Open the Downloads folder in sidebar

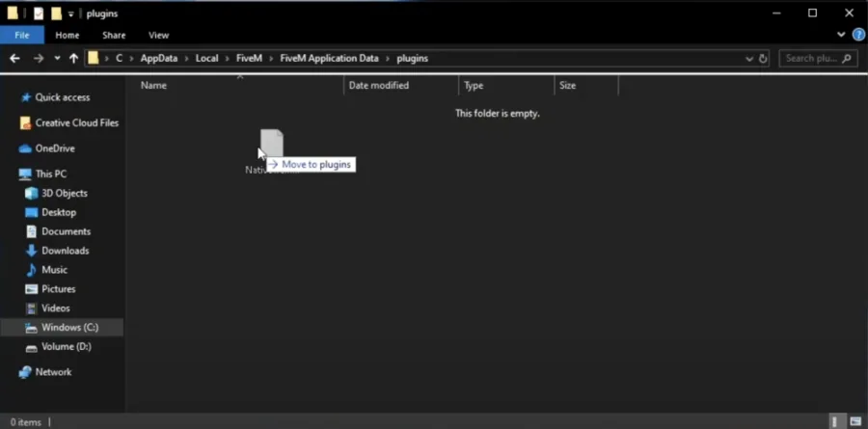pos(65,251)
